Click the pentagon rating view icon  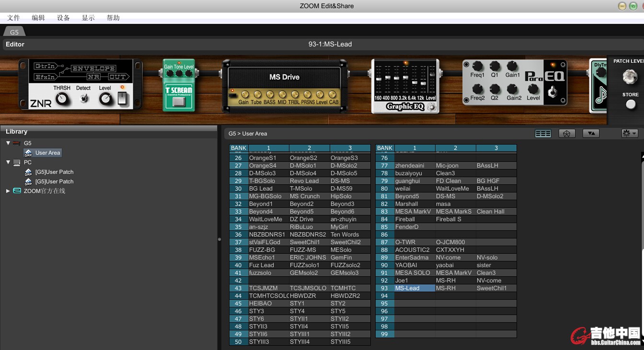click(567, 134)
